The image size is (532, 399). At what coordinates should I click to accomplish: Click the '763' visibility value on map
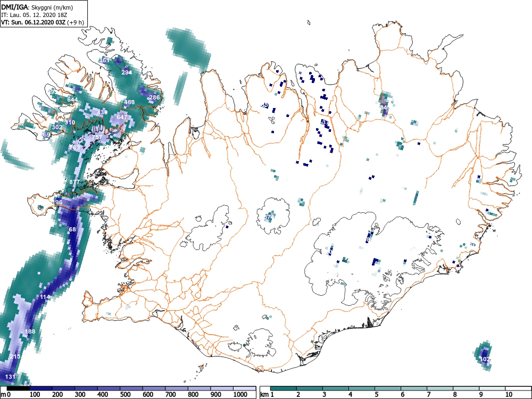[x=74, y=147]
